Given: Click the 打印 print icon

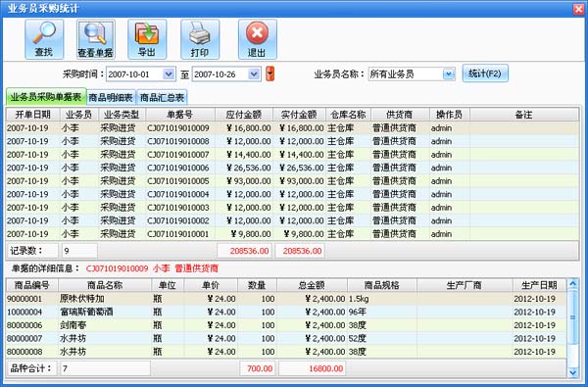Looking at the screenshot, I should pos(200,39).
